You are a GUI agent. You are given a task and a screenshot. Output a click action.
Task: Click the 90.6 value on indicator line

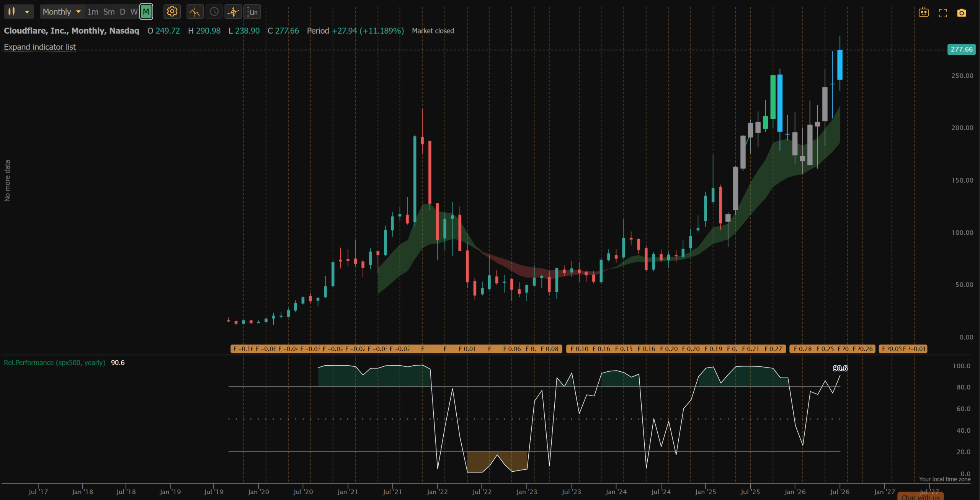(840, 368)
